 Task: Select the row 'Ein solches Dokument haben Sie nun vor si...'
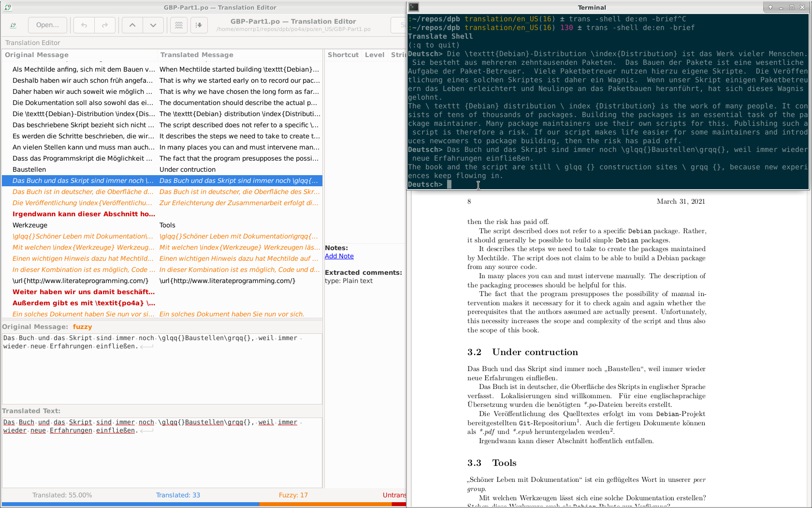pos(162,314)
